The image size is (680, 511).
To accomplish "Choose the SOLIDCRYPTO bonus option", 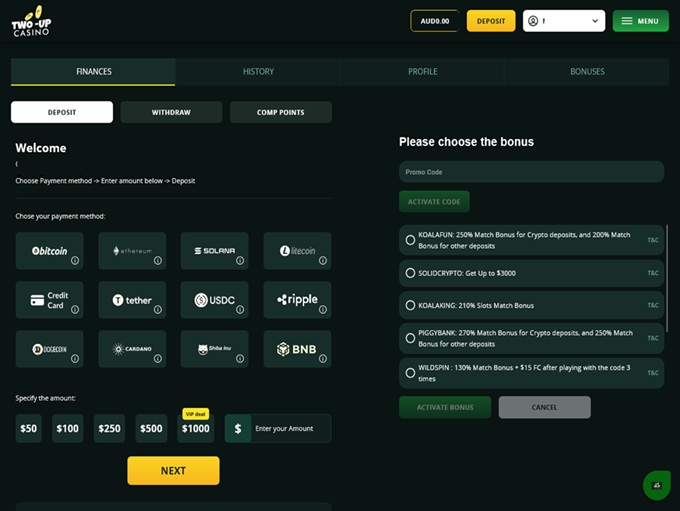I will (411, 273).
